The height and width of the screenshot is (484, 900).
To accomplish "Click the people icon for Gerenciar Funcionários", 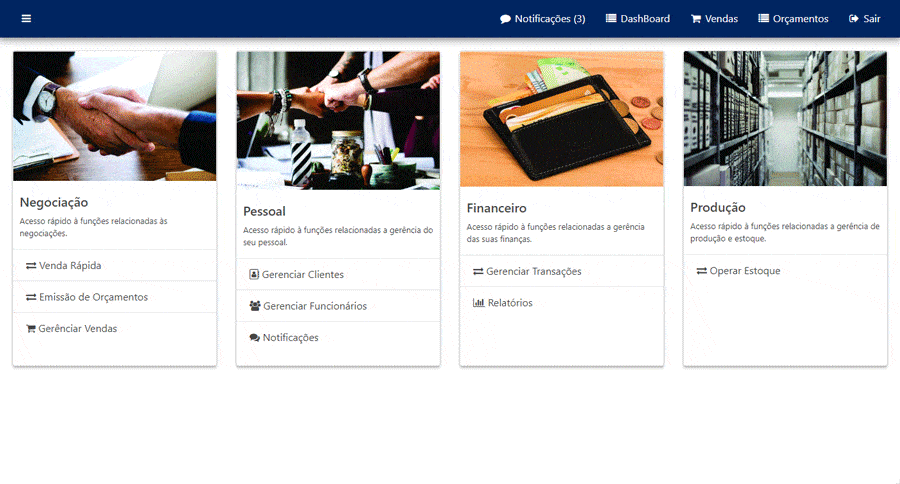I will [x=255, y=306].
